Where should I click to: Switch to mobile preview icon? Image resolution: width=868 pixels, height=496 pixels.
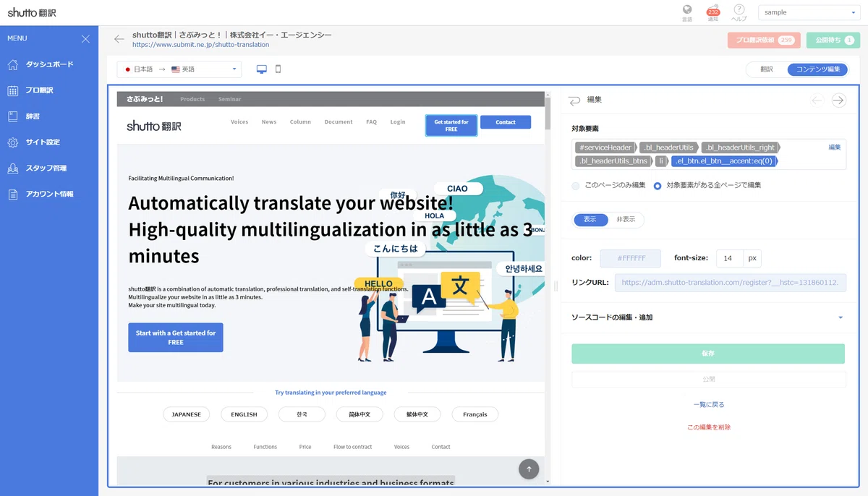(278, 69)
